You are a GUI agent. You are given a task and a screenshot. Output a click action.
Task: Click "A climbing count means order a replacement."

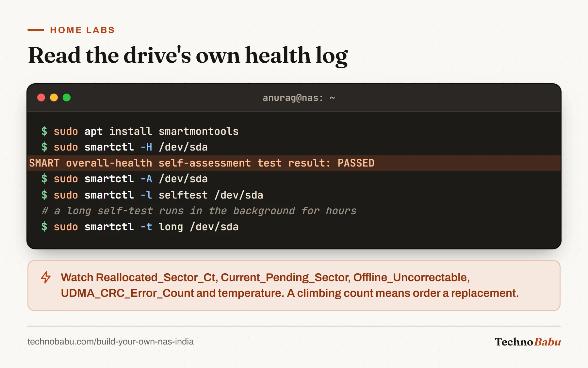click(403, 293)
